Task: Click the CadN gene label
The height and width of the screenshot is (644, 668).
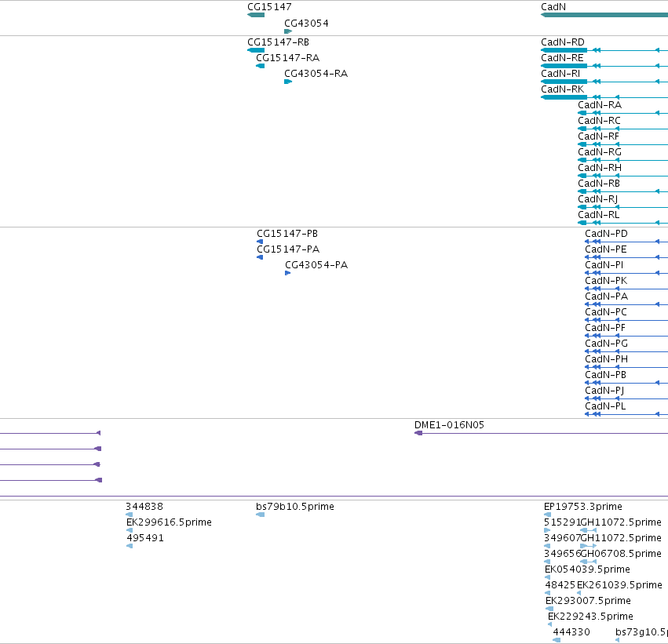Action: (553, 7)
